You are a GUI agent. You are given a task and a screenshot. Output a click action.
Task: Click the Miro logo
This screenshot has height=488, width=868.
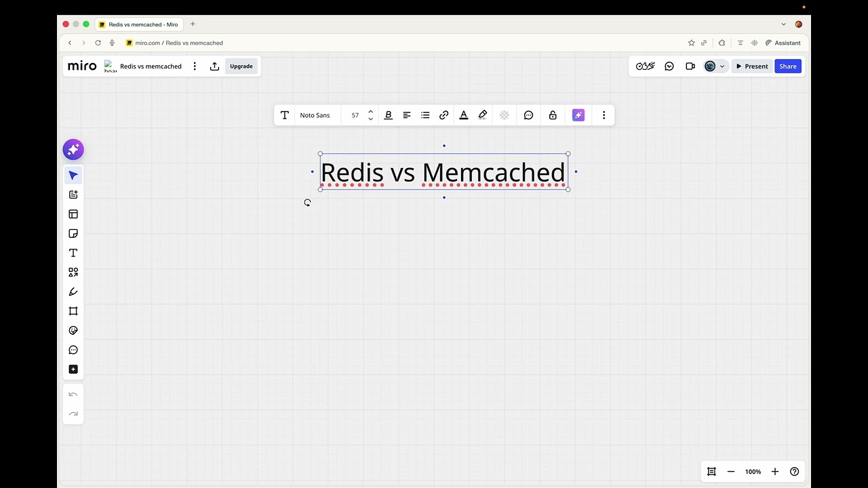pyautogui.click(x=82, y=66)
